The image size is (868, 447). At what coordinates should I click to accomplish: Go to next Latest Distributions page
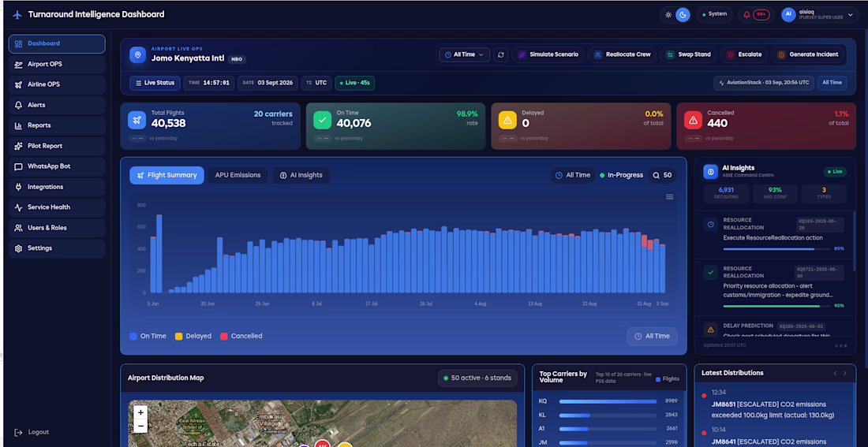845,374
